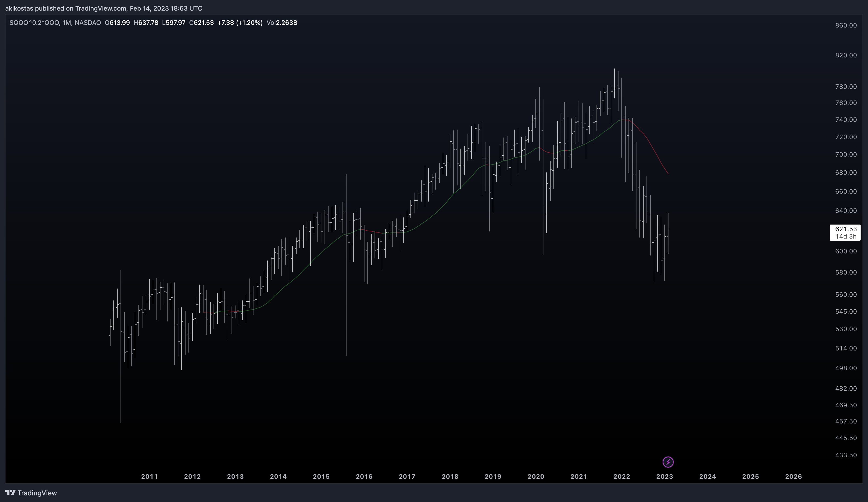This screenshot has width=868, height=502.
Task: Click the 600.00 price axis label
Action: point(846,251)
